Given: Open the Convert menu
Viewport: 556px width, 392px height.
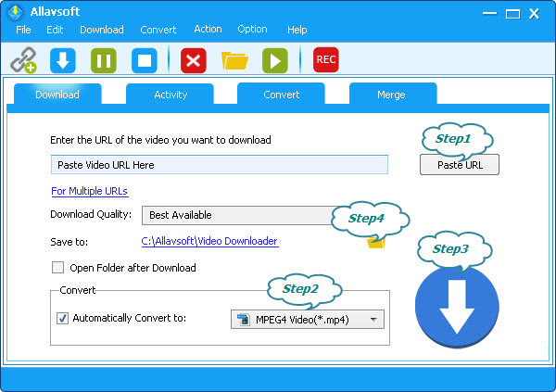Looking at the screenshot, I should coord(158,30).
